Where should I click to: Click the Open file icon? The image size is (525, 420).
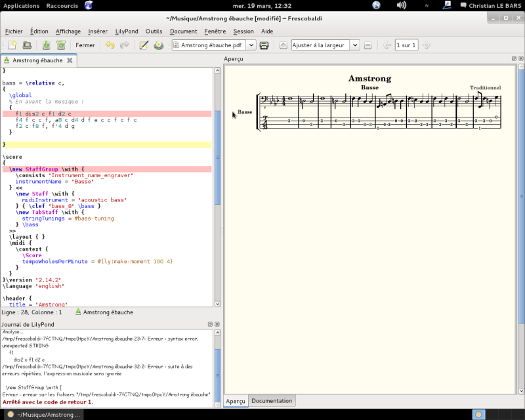[28, 45]
